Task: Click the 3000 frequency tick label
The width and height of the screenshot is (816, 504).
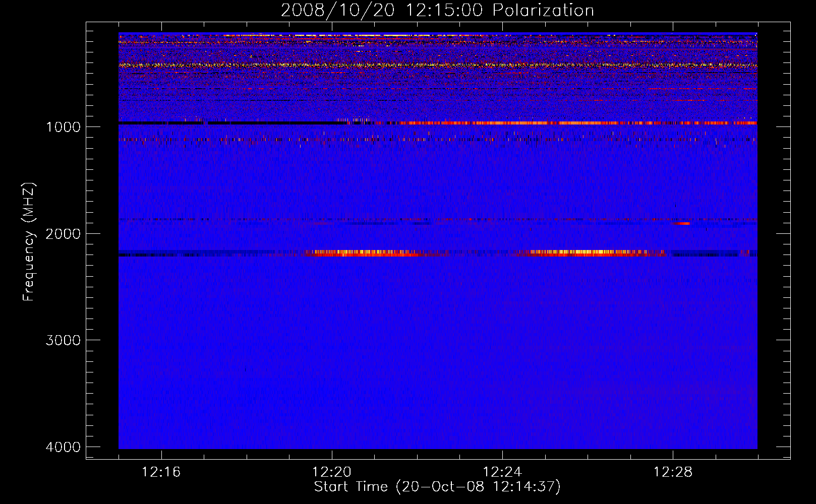Action: (x=63, y=340)
